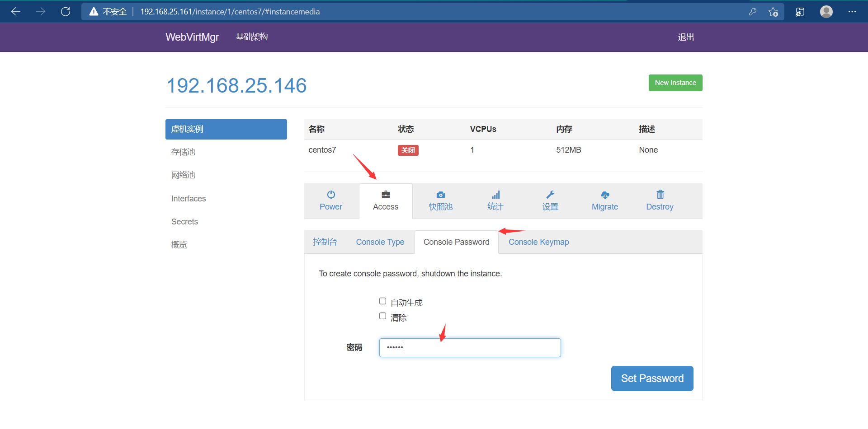868x429 pixels.
Task: Open 概览 in the sidebar
Action: (x=179, y=245)
